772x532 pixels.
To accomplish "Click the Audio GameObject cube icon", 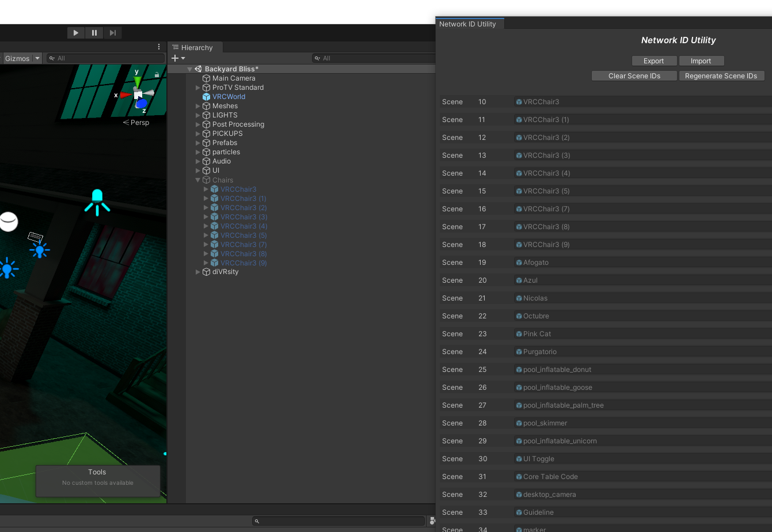I will [x=206, y=161].
